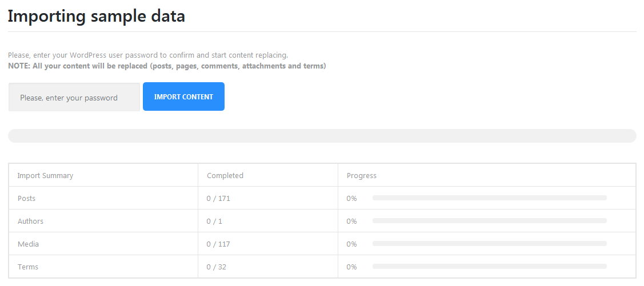The width and height of the screenshot is (644, 286).
Task: Click the Progress column header
Action: 362,176
